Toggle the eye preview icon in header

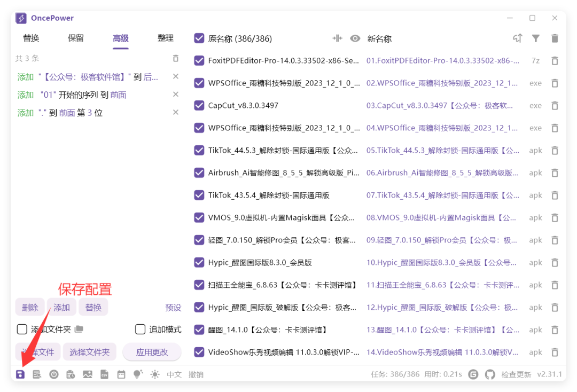(x=355, y=38)
